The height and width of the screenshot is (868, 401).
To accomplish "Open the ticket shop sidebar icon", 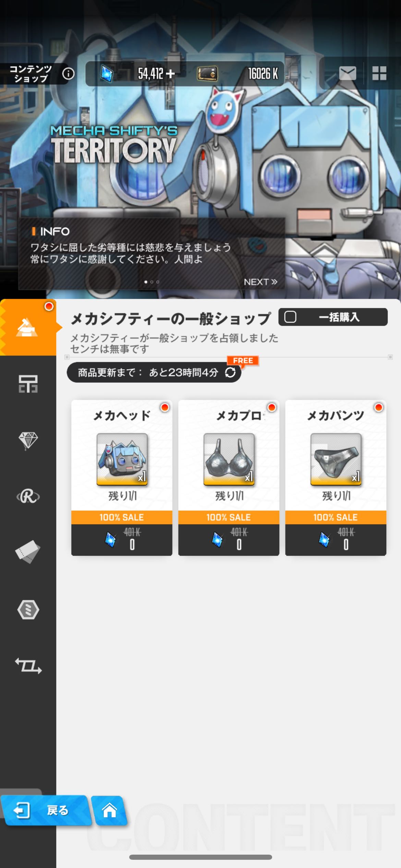I will click(28, 552).
